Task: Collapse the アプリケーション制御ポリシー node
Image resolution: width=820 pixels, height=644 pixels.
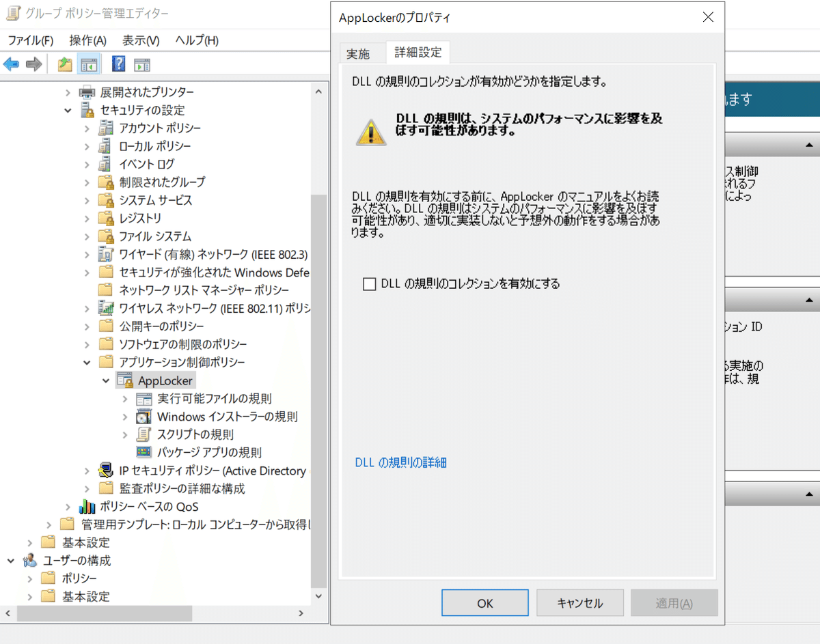Action: pyautogui.click(x=86, y=362)
